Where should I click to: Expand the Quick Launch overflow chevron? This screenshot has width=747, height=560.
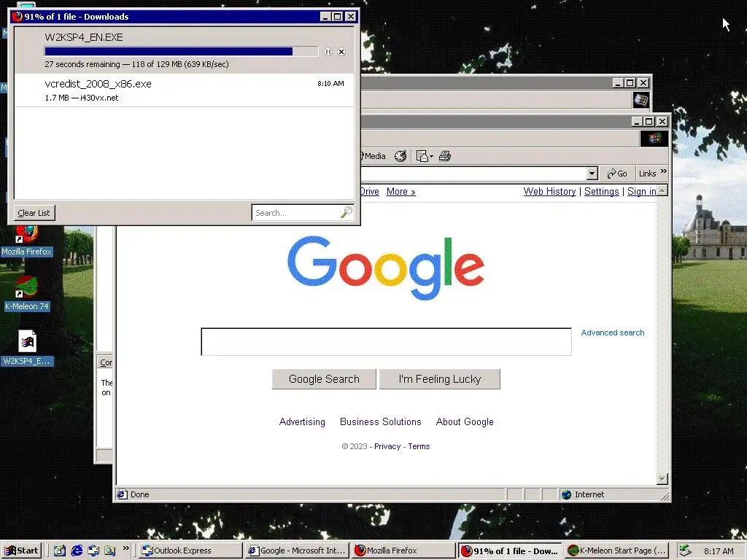tap(125, 548)
